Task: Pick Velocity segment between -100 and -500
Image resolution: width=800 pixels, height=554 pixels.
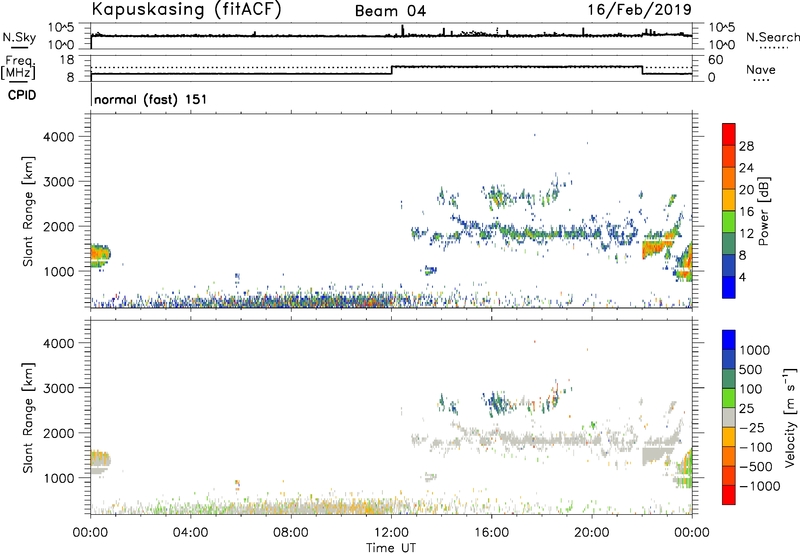Action: click(729, 456)
